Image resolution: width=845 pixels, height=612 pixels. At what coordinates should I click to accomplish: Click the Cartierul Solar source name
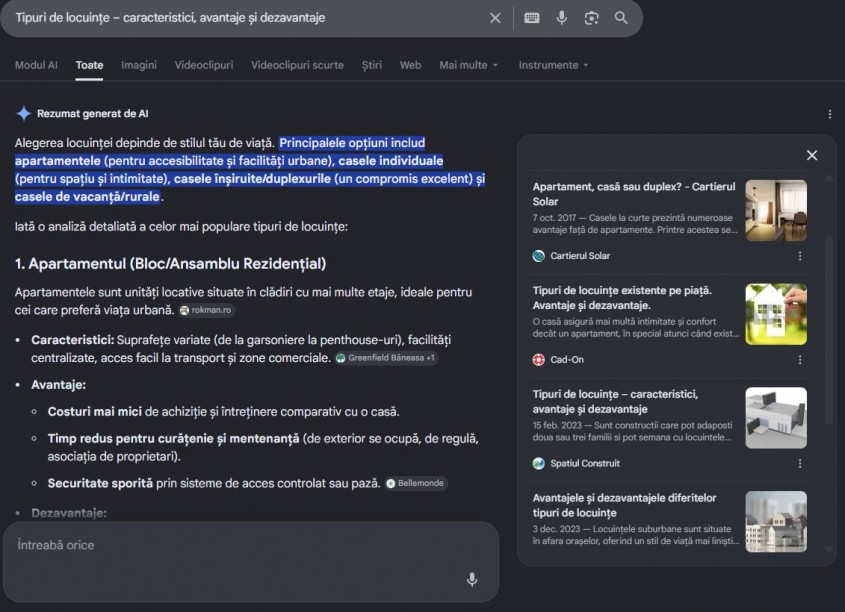[x=580, y=256]
